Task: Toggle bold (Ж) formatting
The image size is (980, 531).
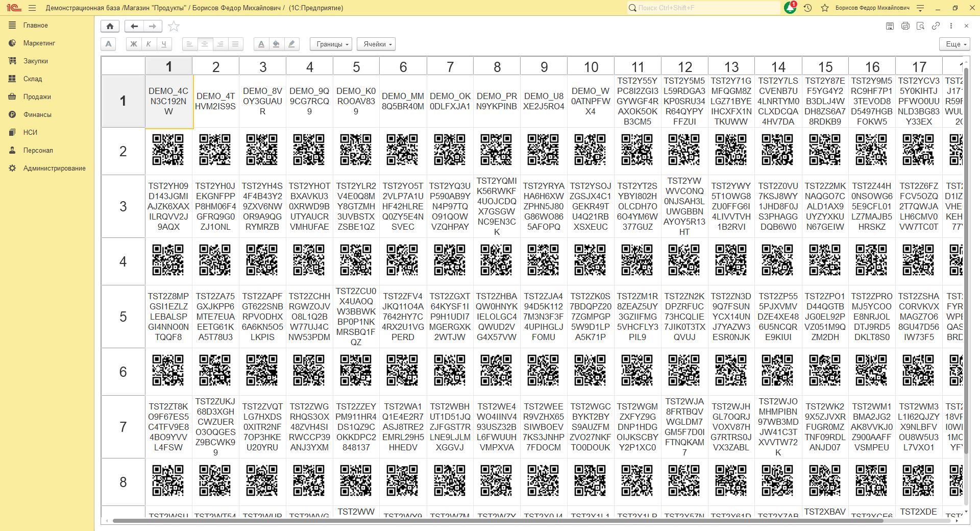Action: coord(134,44)
